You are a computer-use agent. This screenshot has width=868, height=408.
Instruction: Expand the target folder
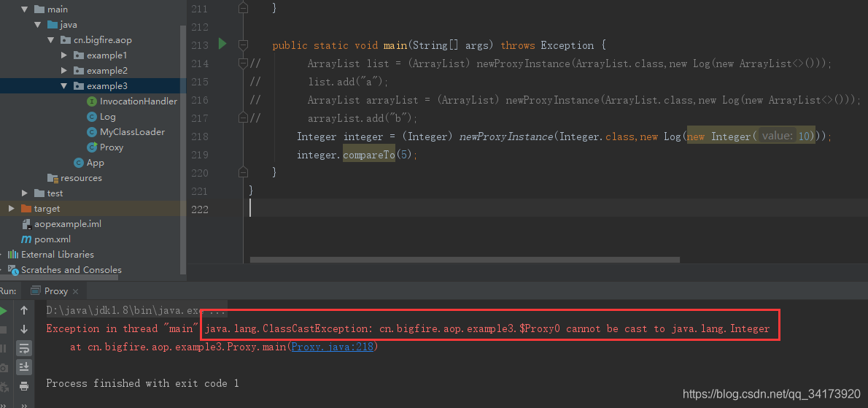click(11, 209)
